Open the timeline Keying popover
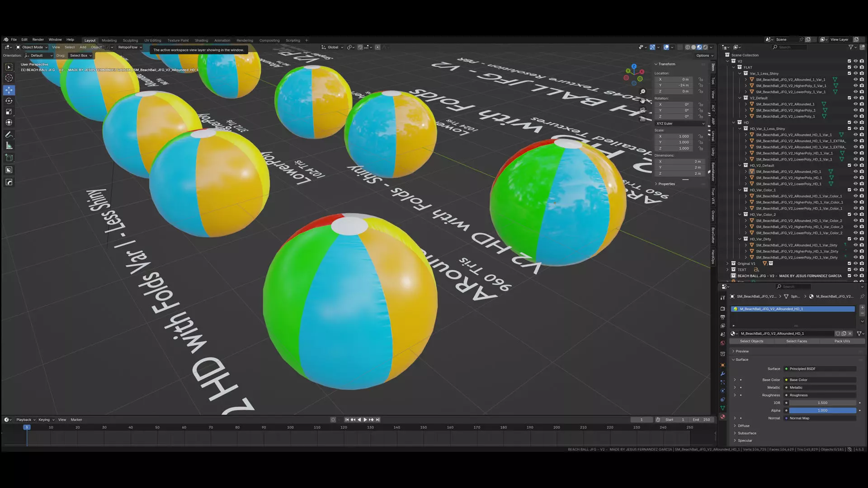 click(x=46, y=420)
